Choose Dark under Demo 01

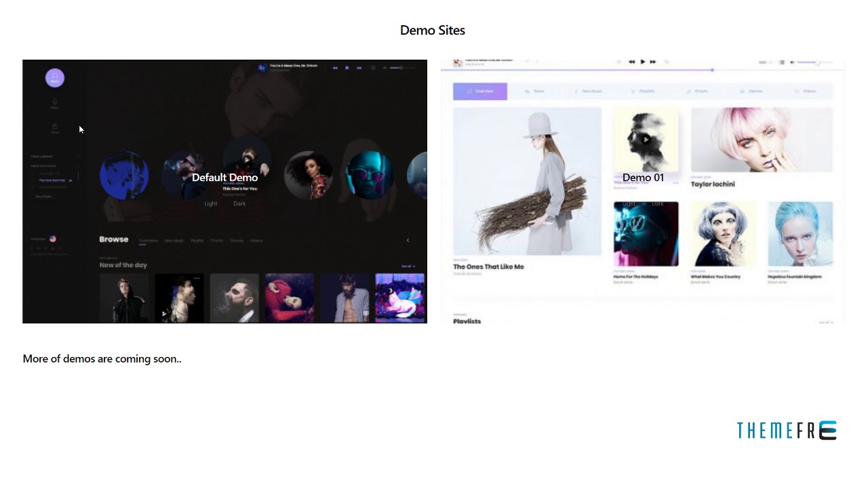658,203
